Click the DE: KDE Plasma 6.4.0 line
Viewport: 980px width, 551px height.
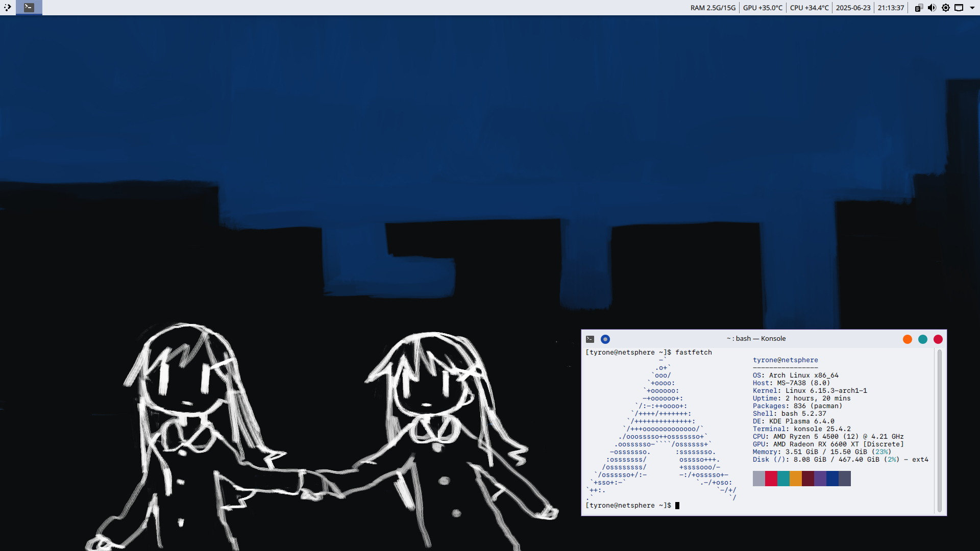tap(794, 421)
